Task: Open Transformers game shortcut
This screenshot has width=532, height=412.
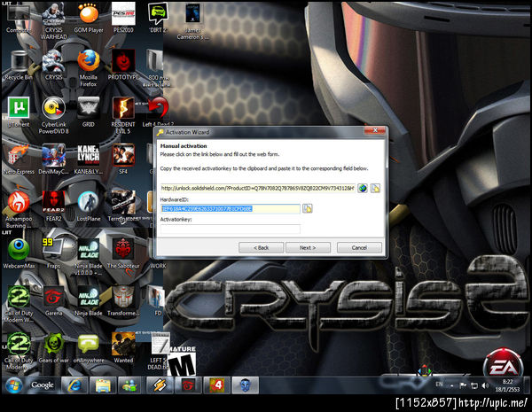Action: click(x=123, y=301)
